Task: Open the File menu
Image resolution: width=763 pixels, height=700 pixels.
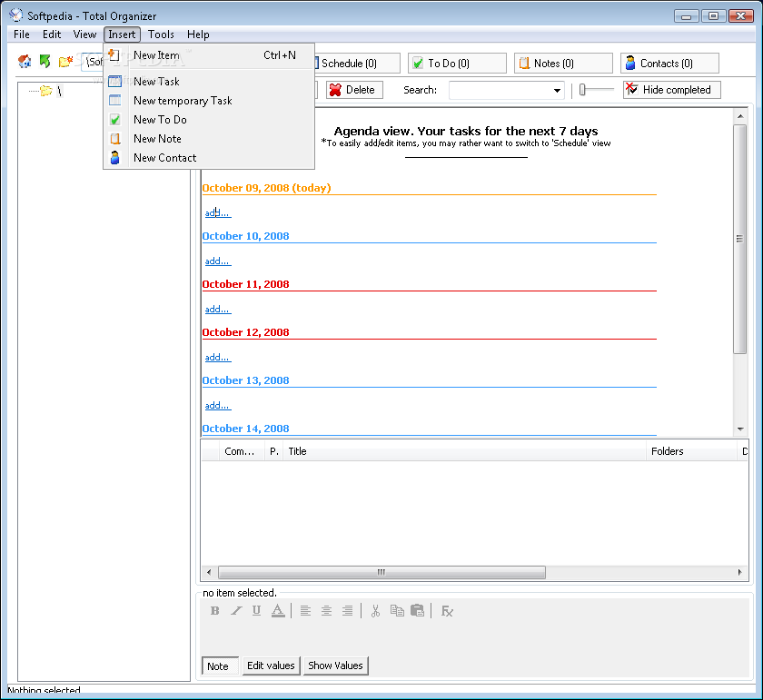Action: pos(22,35)
